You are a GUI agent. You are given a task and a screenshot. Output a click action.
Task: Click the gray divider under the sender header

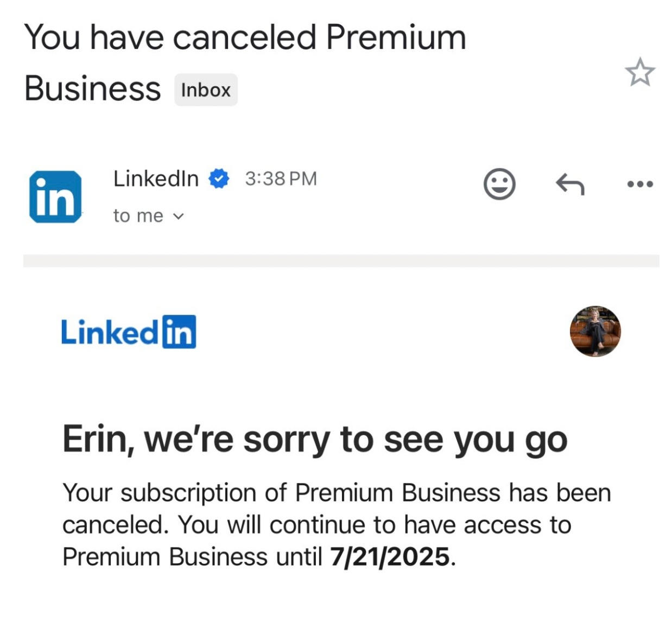[341, 260]
